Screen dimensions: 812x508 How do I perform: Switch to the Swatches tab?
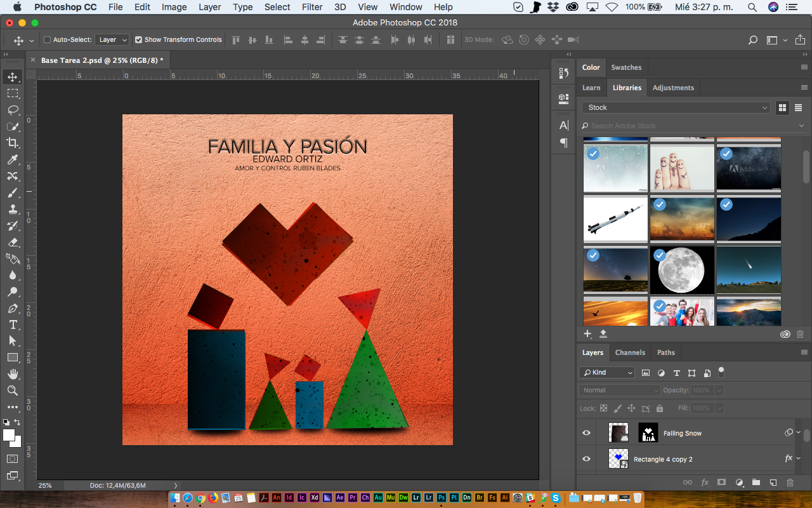tap(626, 67)
